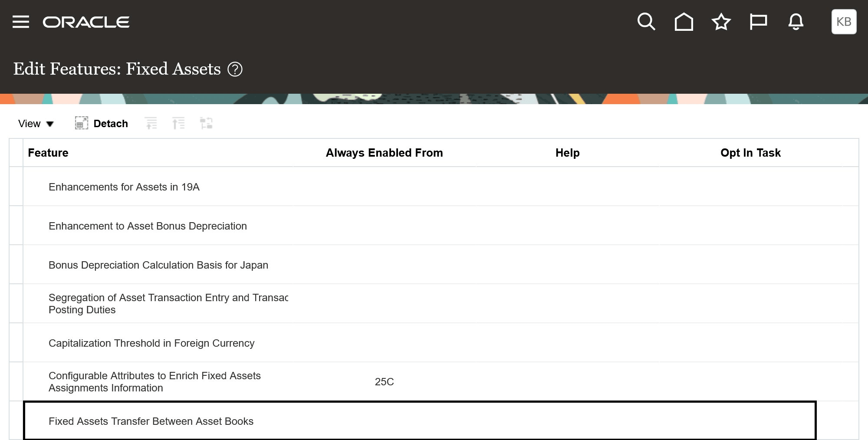Open the Notifications bell icon
The height and width of the screenshot is (440, 868).
tap(796, 22)
